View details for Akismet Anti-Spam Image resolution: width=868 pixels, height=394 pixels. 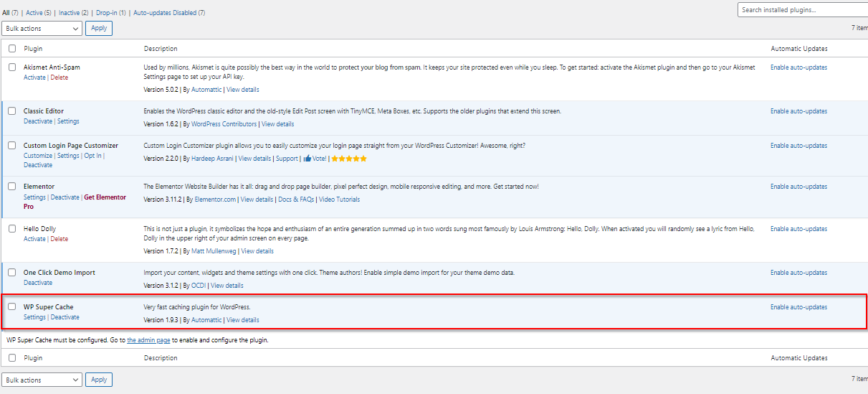pyautogui.click(x=243, y=90)
